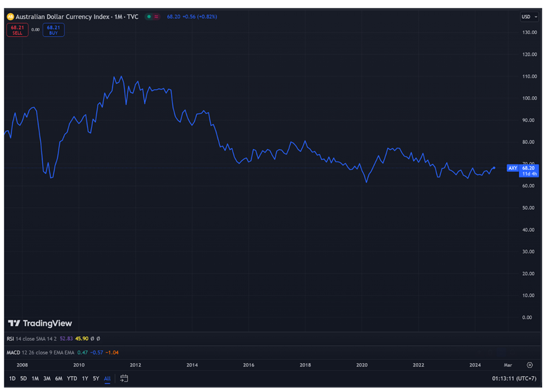547x392 pixels.
Task: Open the timezone menu showing UTC+7
Action: [514, 379]
